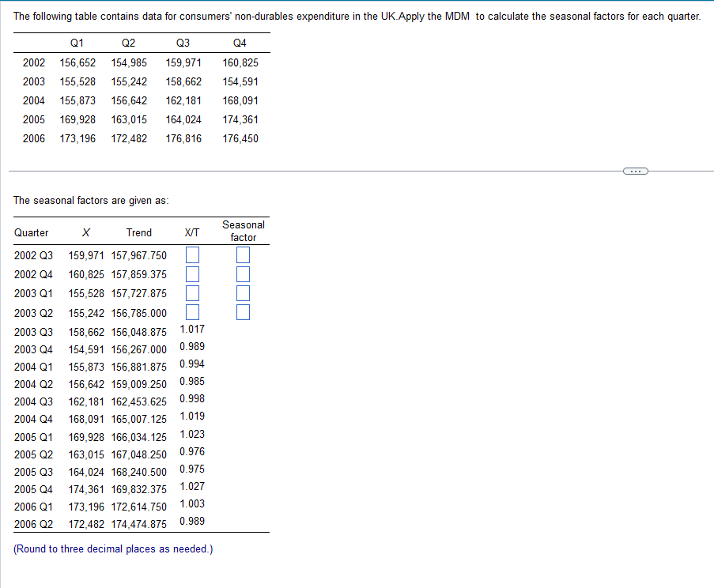Click the question text at the top
This screenshot has width=714, height=588.
click(x=356, y=16)
